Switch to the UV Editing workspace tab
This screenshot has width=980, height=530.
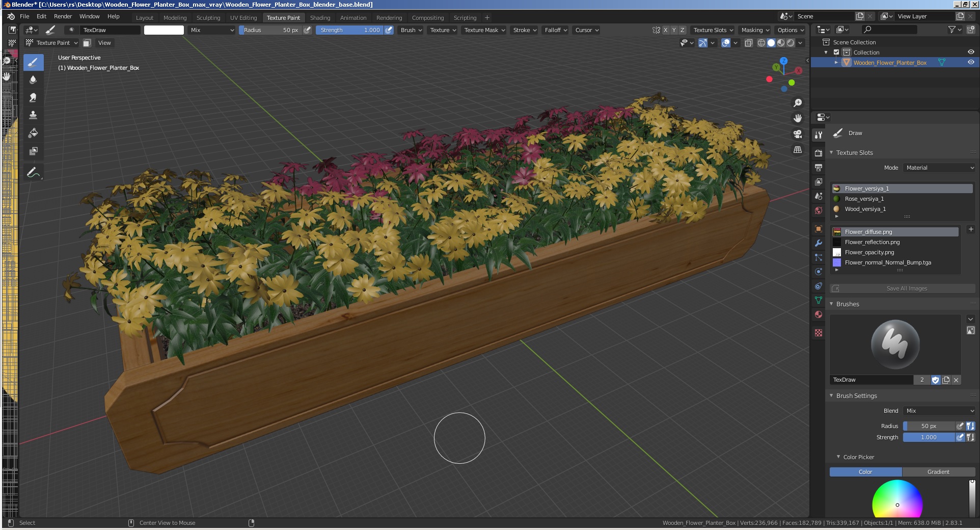pos(243,17)
